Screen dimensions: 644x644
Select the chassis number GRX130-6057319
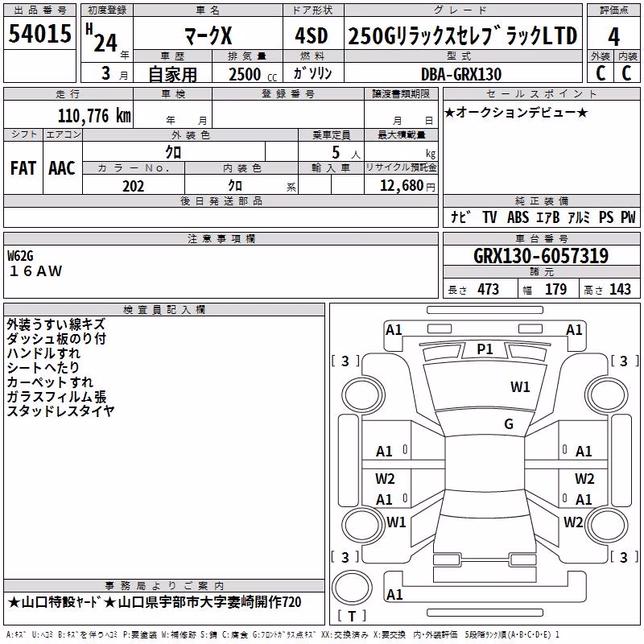click(541, 256)
